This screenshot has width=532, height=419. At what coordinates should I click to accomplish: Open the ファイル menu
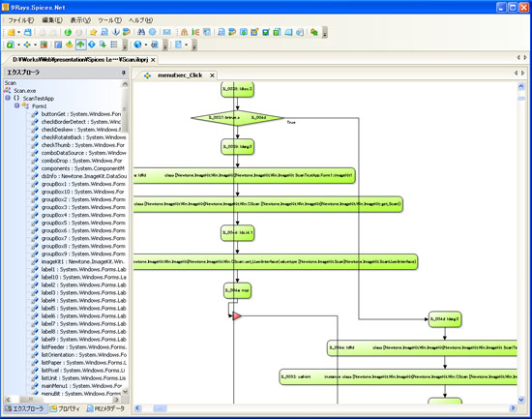21,20
